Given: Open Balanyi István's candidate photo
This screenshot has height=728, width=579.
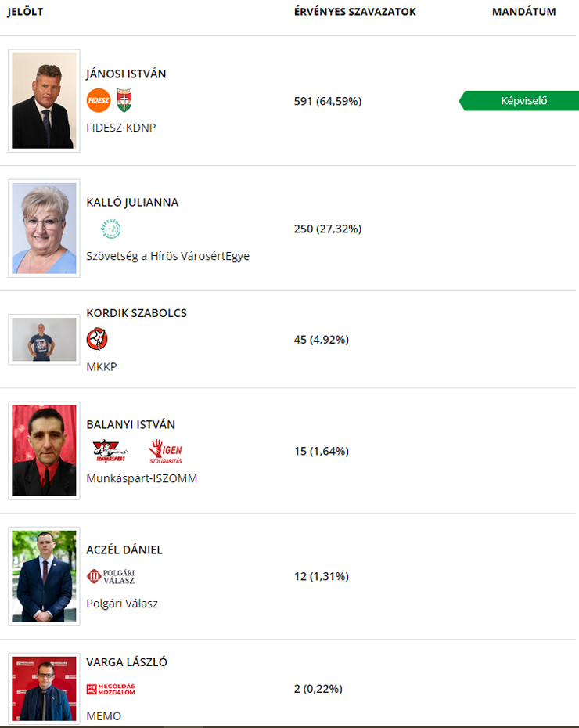Looking at the screenshot, I should [x=44, y=451].
